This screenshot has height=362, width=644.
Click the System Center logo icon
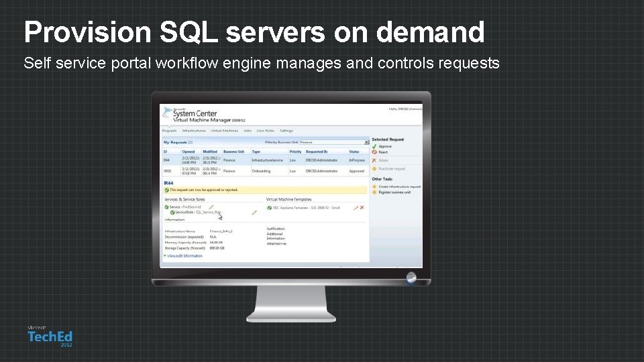167,113
